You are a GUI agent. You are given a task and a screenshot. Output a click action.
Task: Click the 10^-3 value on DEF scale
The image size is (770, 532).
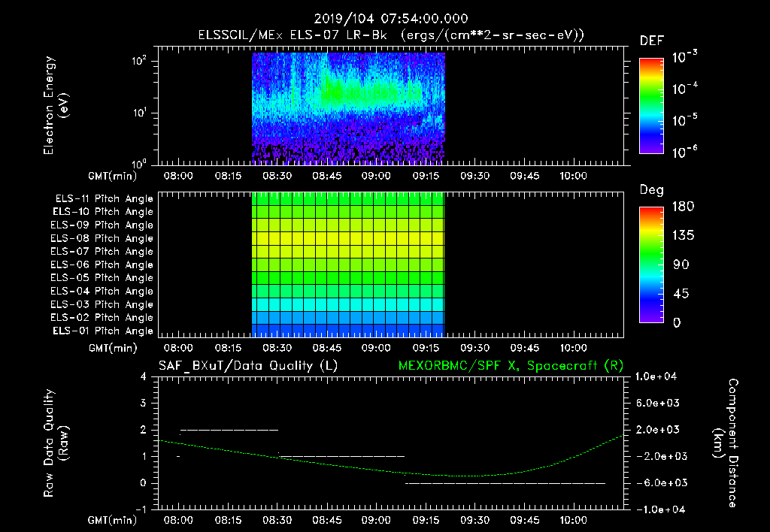(684, 57)
